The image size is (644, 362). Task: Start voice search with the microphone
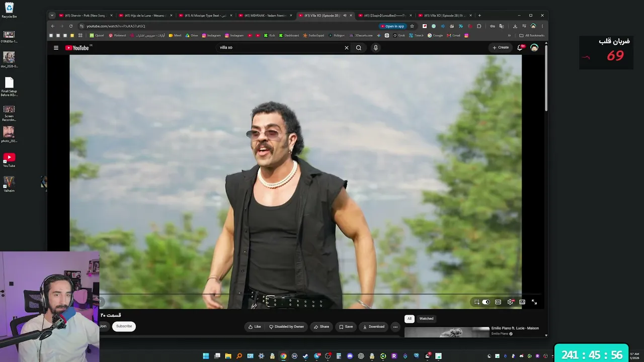(x=375, y=48)
